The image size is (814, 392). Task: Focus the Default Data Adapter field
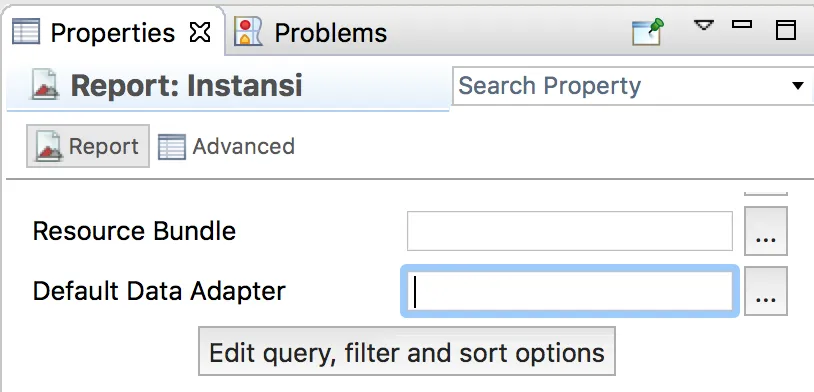pos(569,291)
